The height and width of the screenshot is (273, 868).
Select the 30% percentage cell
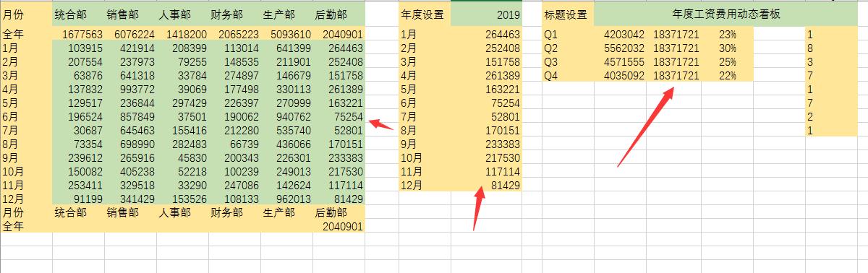pos(728,48)
